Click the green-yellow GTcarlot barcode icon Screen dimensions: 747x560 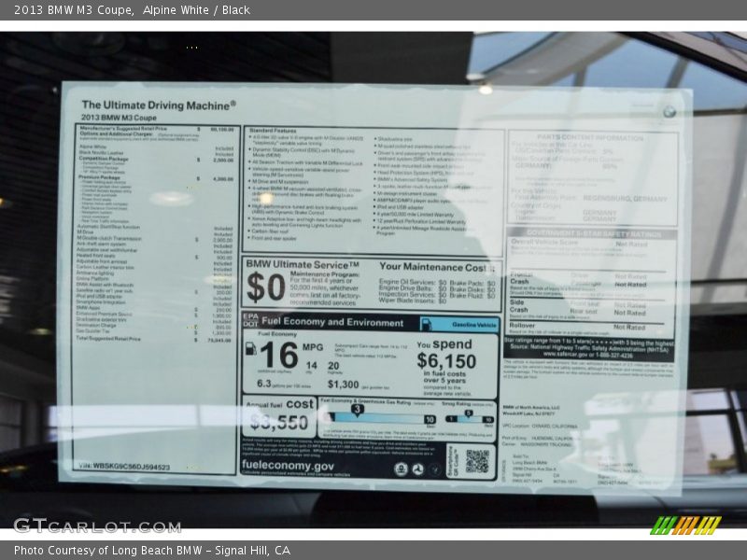684,525
